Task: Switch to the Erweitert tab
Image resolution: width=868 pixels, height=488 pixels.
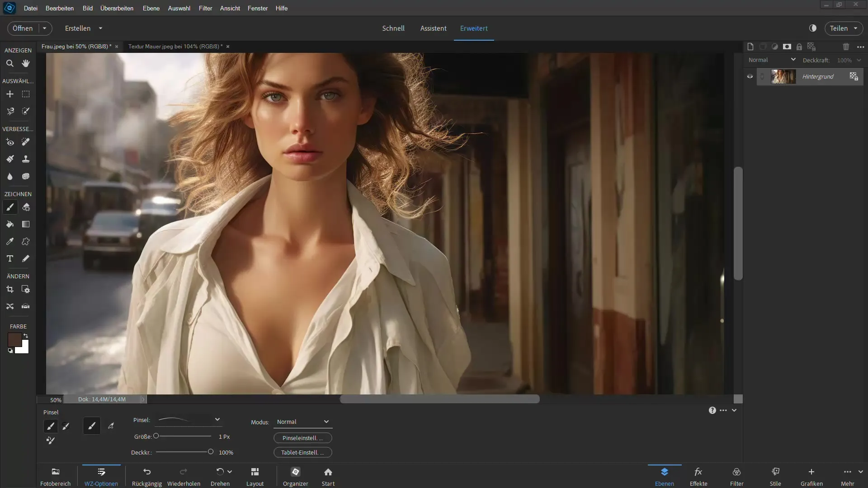Action: [x=474, y=28]
